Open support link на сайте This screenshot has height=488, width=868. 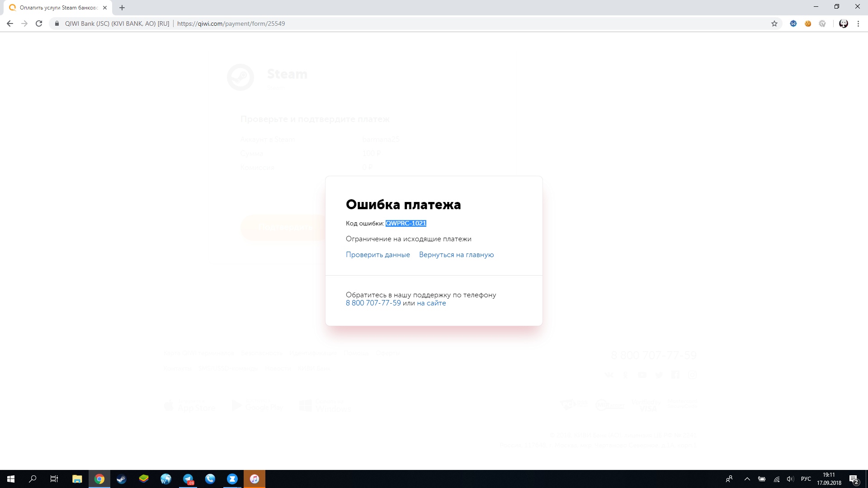point(431,303)
